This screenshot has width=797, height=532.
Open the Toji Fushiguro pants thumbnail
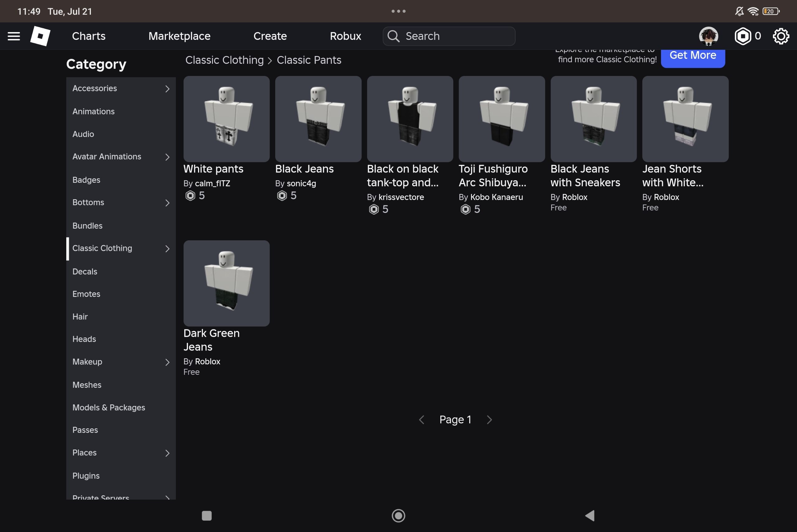pyautogui.click(x=502, y=119)
